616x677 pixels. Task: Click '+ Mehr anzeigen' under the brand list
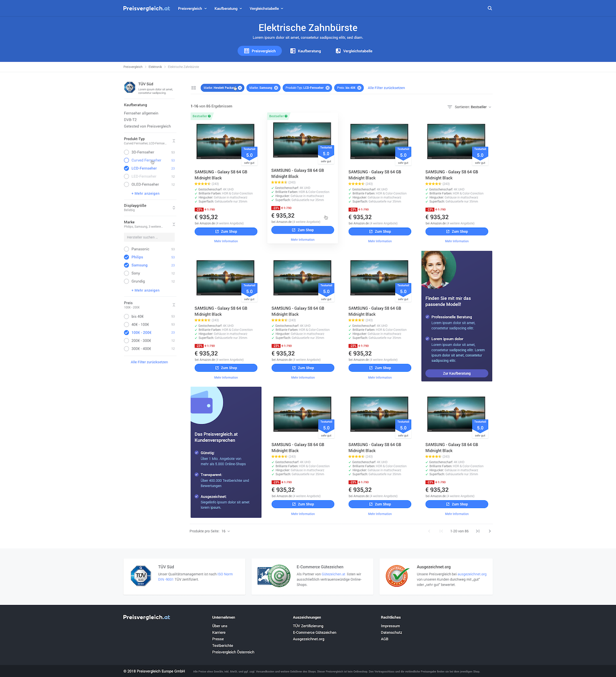pos(145,290)
